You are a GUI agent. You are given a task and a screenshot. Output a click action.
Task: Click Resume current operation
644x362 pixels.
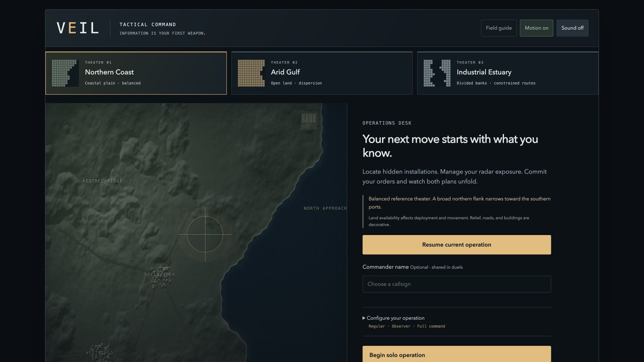coord(457,245)
